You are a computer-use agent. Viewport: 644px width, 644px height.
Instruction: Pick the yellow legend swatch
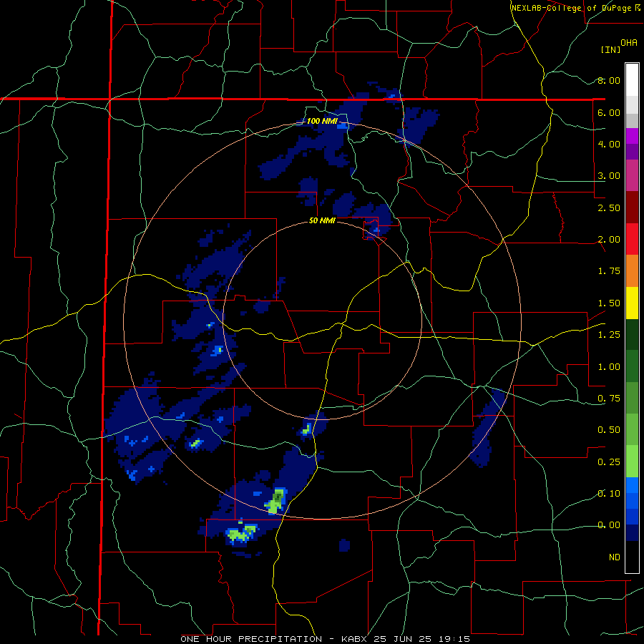(x=632, y=303)
